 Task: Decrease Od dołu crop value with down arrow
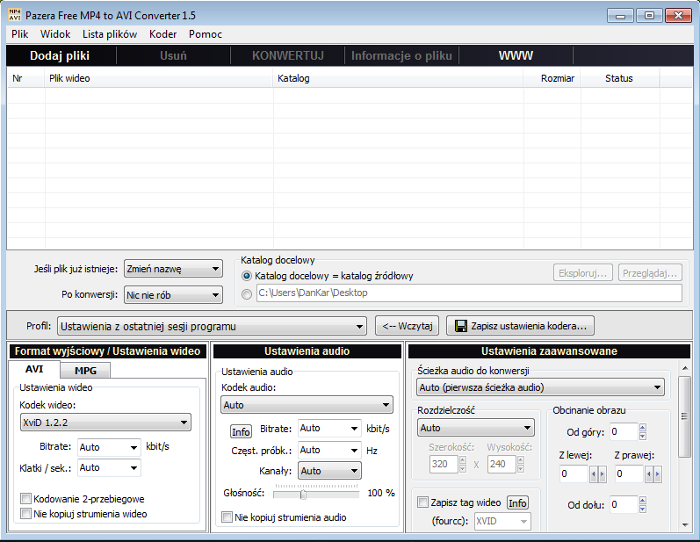(x=642, y=509)
